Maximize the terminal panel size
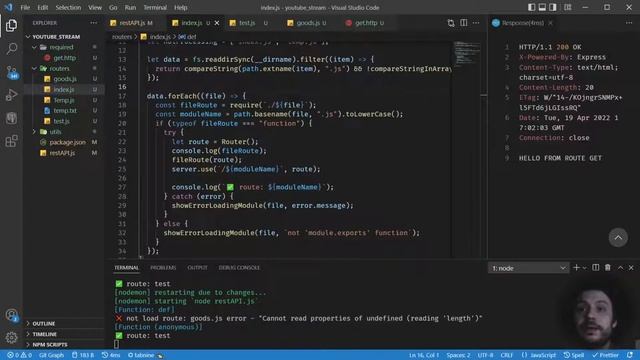The width and height of the screenshot is (640, 360). click(620, 268)
